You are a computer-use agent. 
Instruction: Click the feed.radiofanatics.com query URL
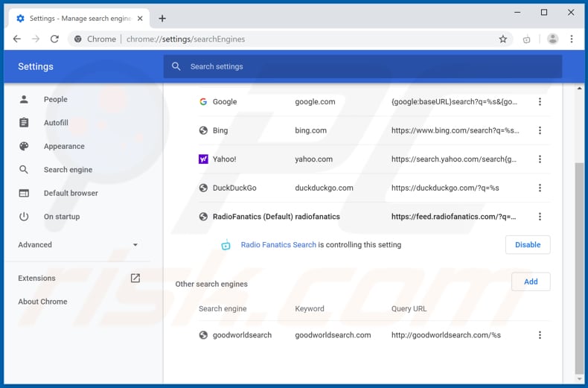coord(453,217)
